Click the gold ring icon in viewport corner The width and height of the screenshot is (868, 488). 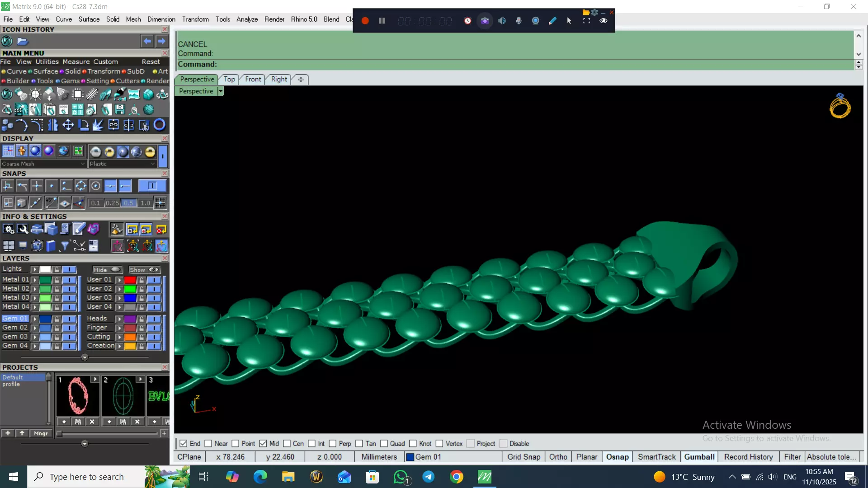click(840, 106)
